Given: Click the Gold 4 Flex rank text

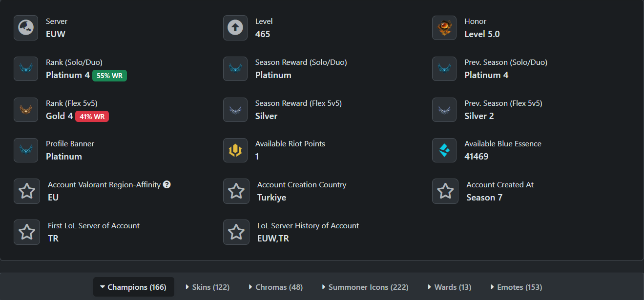Looking at the screenshot, I should 60,116.
